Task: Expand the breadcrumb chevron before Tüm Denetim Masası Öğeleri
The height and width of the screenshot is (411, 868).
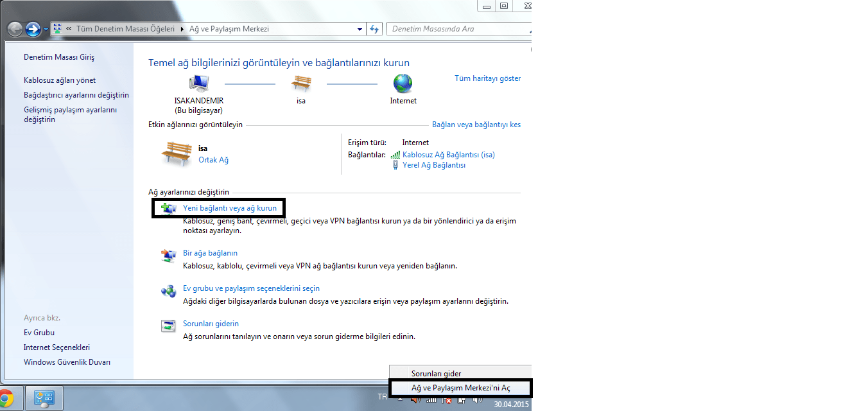Action: pyautogui.click(x=69, y=29)
